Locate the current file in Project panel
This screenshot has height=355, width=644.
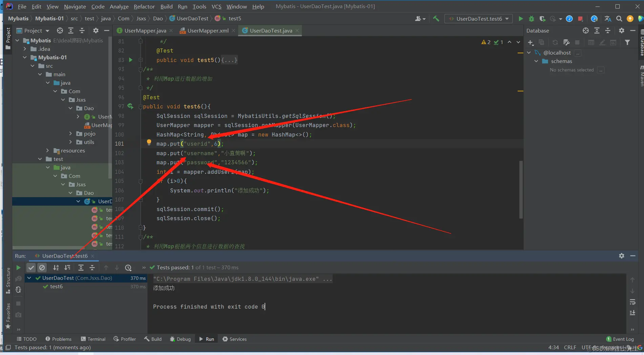tap(60, 30)
